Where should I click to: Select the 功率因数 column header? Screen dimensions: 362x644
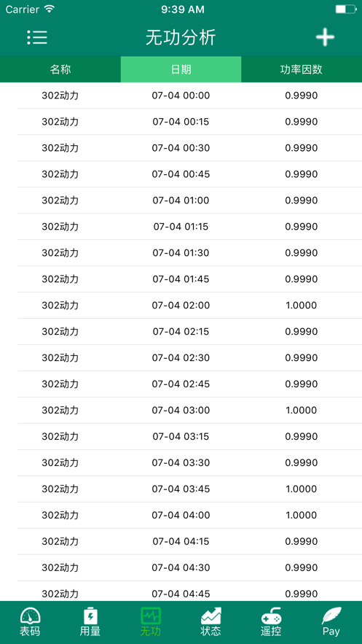[302, 69]
